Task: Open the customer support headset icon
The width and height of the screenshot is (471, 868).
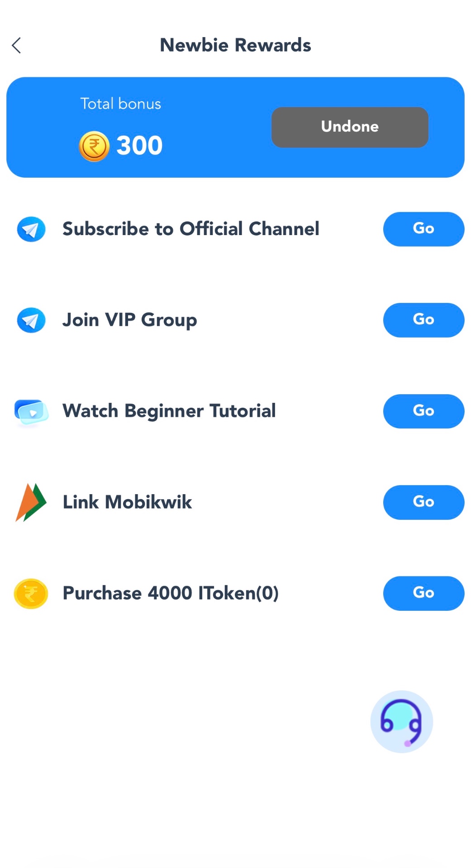Action: click(x=401, y=722)
